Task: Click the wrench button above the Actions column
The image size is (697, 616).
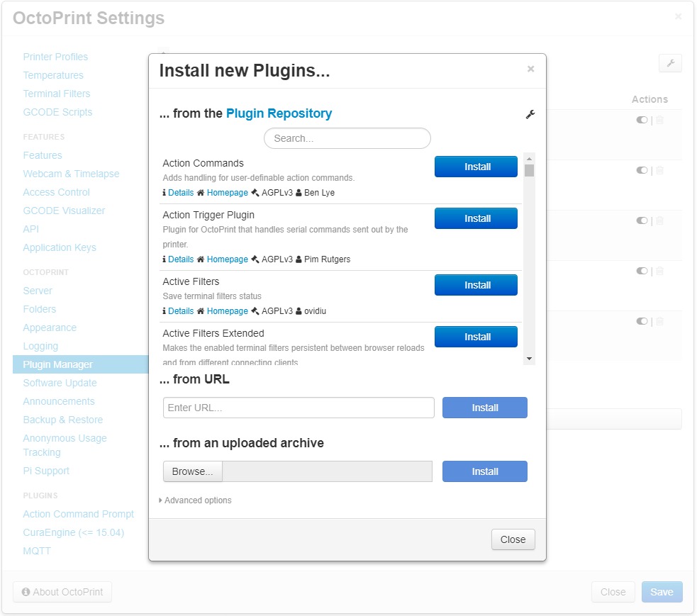Action: (670, 64)
